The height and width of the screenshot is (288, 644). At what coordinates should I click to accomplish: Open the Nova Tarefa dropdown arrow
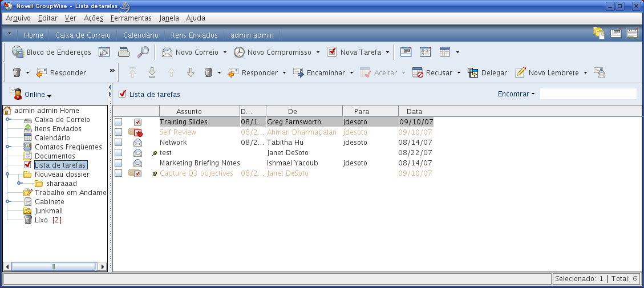click(387, 52)
